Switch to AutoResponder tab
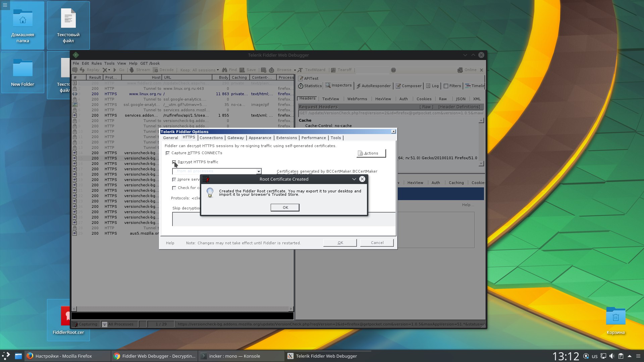The width and height of the screenshot is (644, 362). (373, 86)
